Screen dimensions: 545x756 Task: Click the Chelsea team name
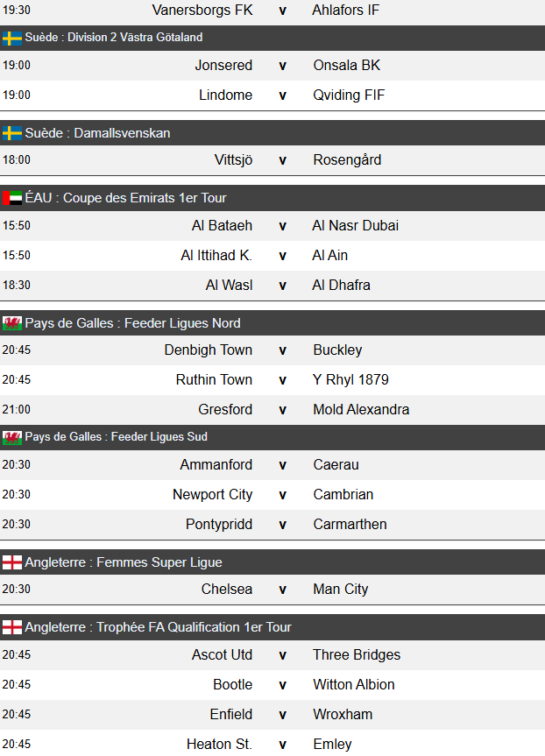coord(227,590)
